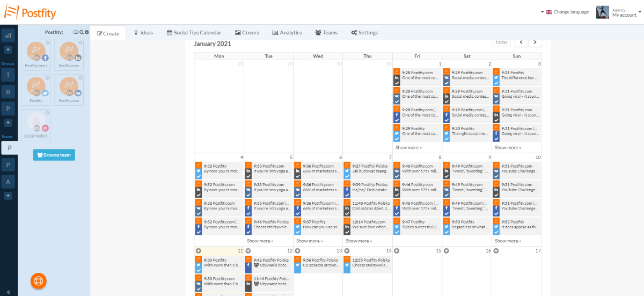Select the Postfity.com LinkedIn account tile
644x296 pixels.
pos(69,54)
